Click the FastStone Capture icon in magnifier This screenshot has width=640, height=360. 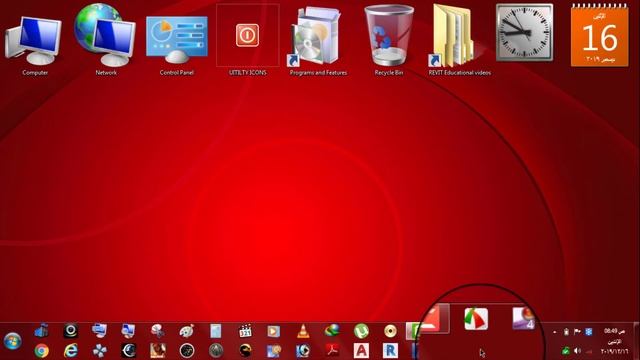tap(476, 319)
